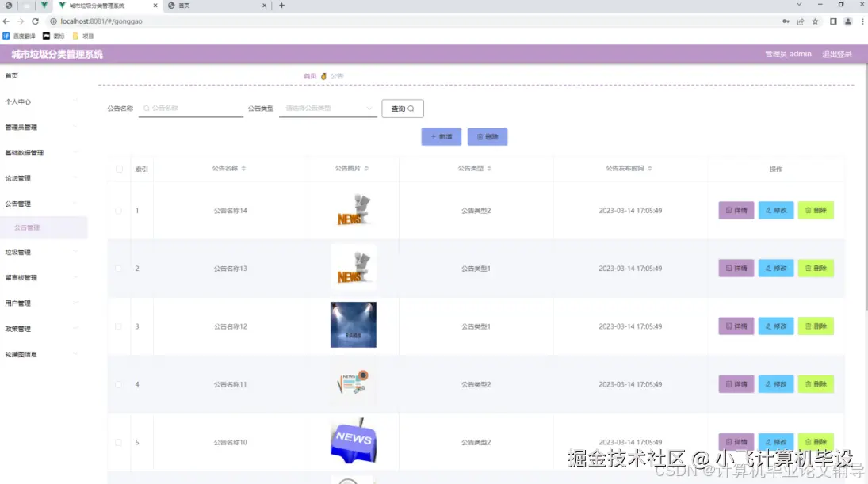Image resolution: width=868 pixels, height=484 pixels.
Task: Open the NEWS figure image in row 公告名称14
Action: [354, 210]
